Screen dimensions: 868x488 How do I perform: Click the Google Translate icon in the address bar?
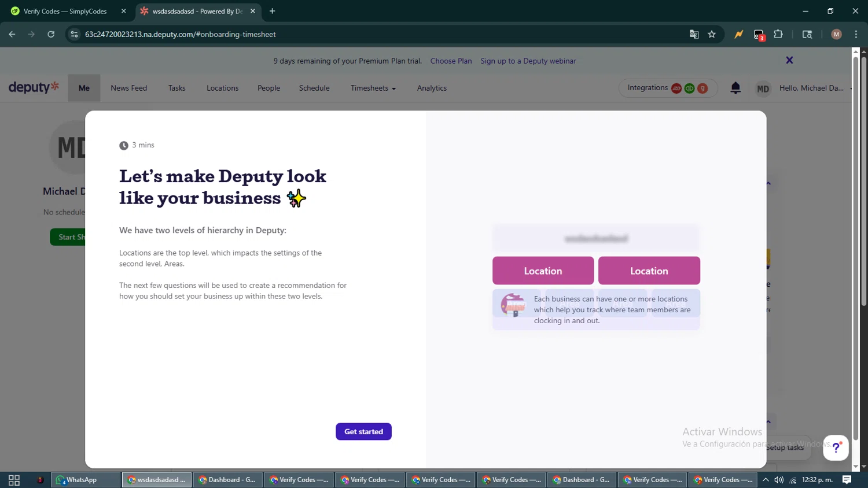[694, 34]
